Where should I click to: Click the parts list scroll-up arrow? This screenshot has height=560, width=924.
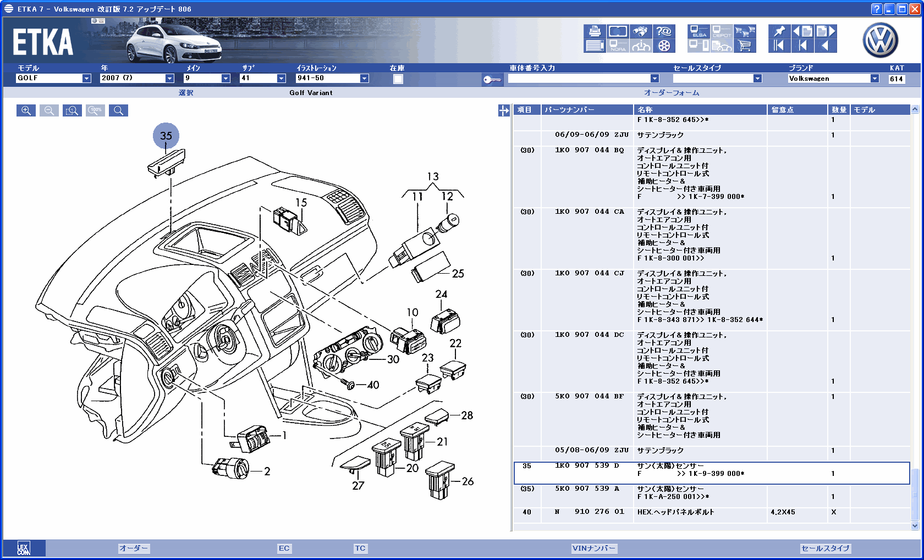tap(915, 109)
